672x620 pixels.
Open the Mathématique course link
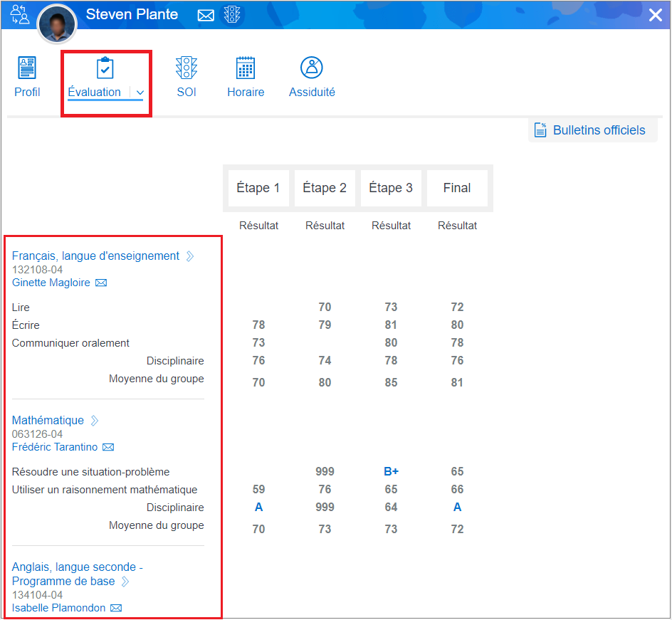[x=48, y=421]
